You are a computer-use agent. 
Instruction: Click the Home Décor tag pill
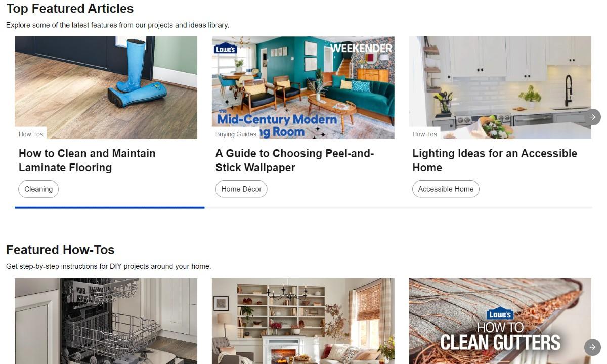(241, 189)
